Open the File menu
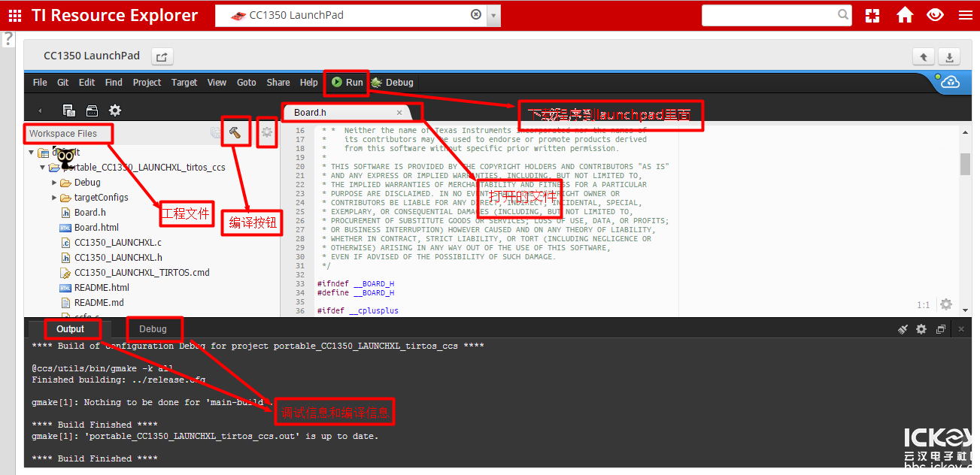 (40, 83)
